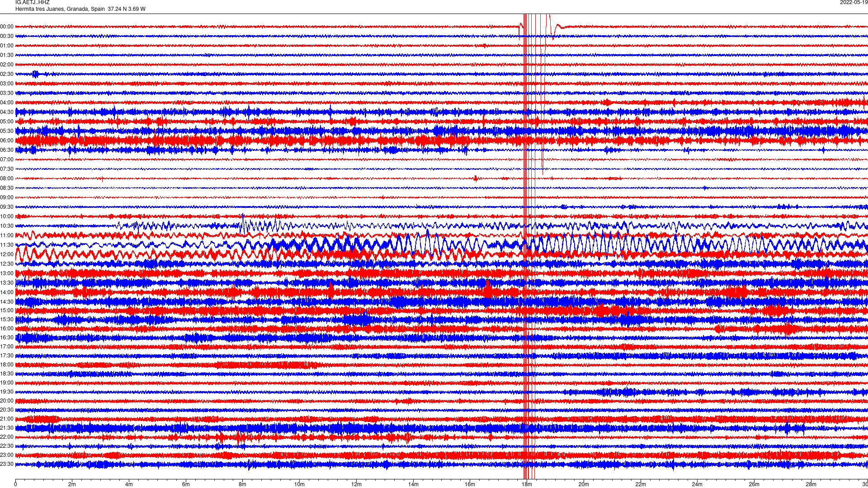Click the 2m axis tick label
Screen dimensions: 868x488
tap(72, 484)
